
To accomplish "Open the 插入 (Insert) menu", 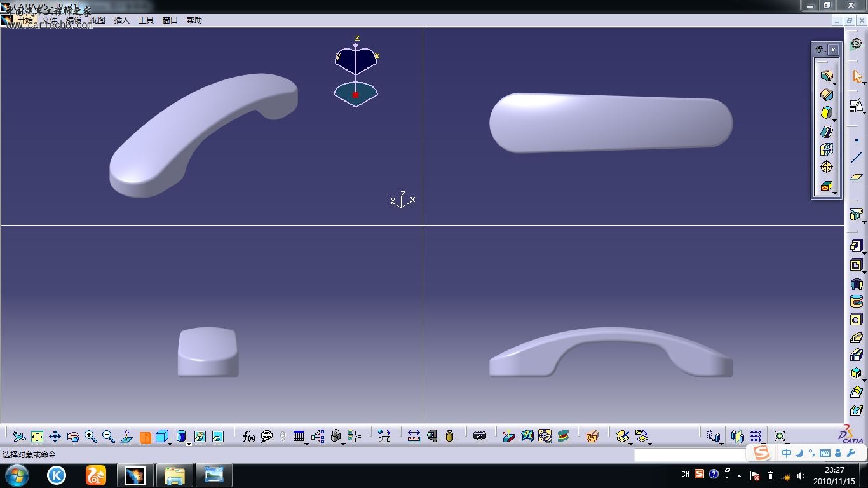I will 121,20.
